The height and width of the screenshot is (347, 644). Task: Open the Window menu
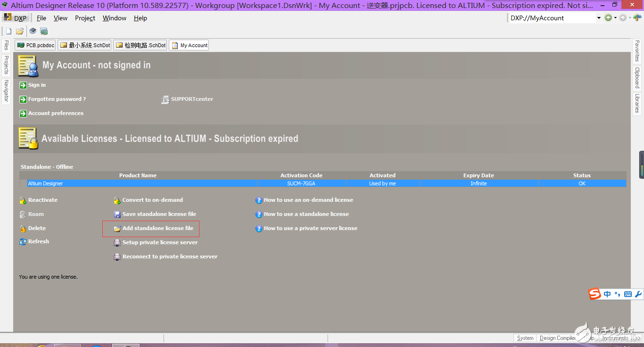click(x=115, y=18)
